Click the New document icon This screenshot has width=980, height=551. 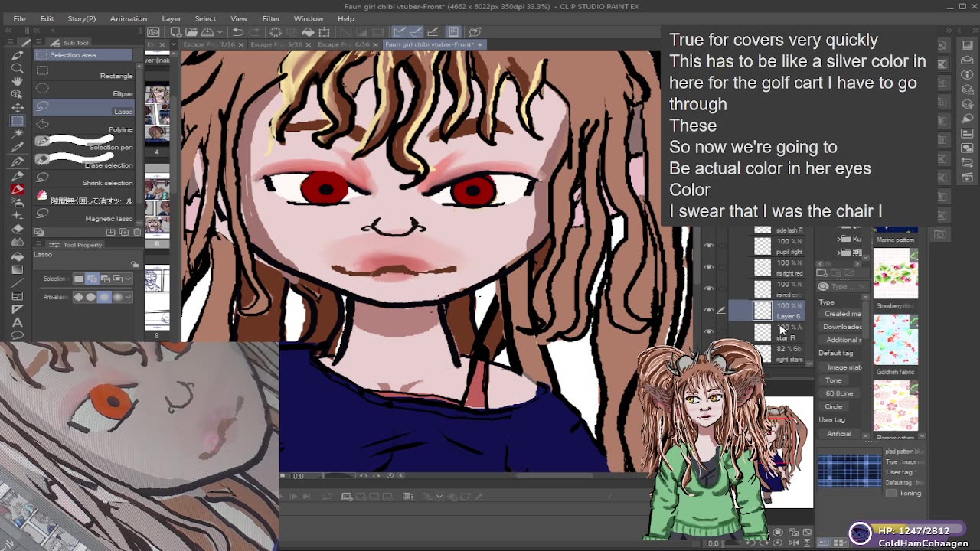(x=175, y=31)
